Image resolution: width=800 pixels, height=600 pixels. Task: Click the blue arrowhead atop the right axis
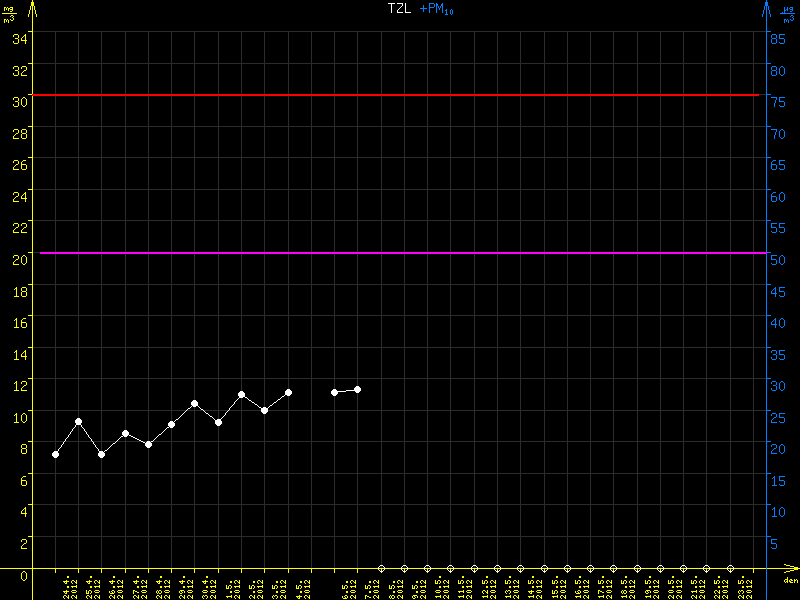(767, 10)
